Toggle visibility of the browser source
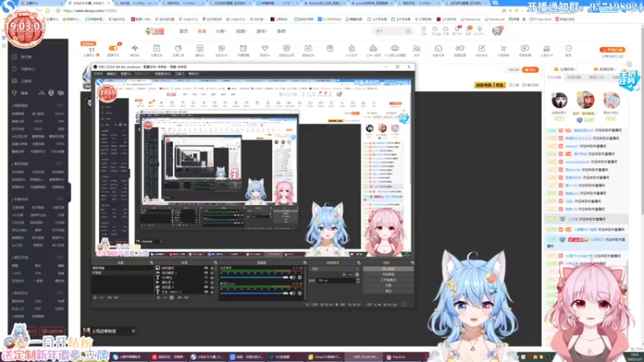Image resolution: width=644 pixels, height=362 pixels. point(206,287)
